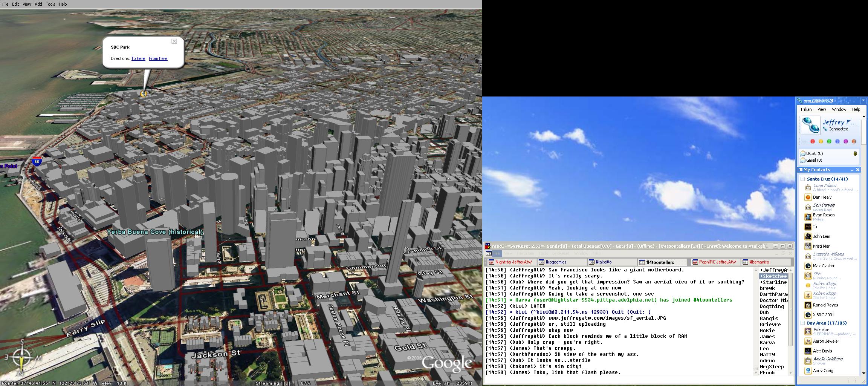Click the Gmail mail envelope icon
Image resolution: width=868 pixels, height=386 pixels.
click(802, 160)
